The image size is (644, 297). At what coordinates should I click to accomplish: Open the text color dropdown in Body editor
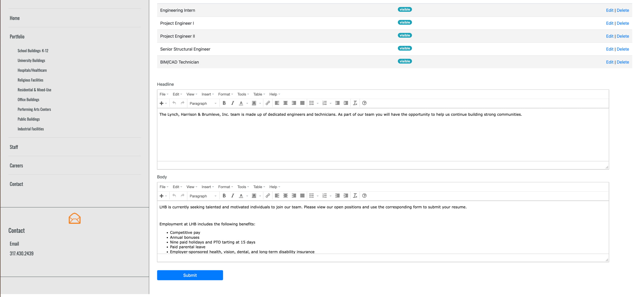(x=247, y=196)
